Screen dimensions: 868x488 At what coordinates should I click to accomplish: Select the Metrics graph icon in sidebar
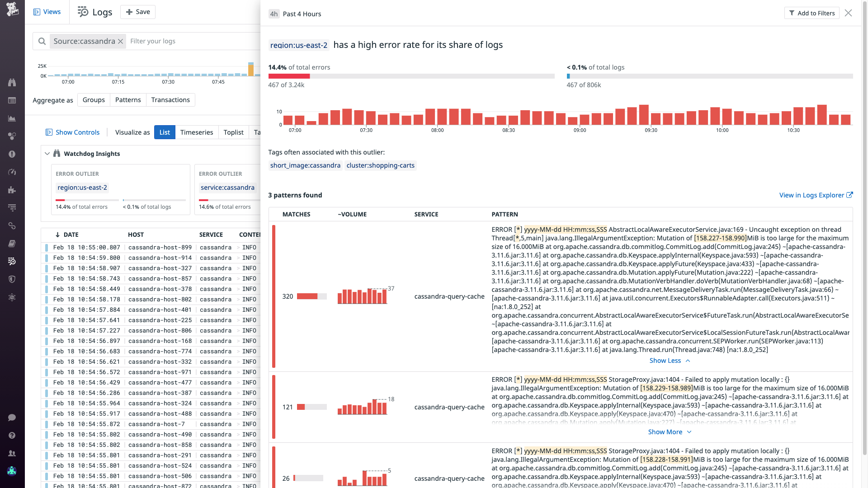click(x=12, y=118)
